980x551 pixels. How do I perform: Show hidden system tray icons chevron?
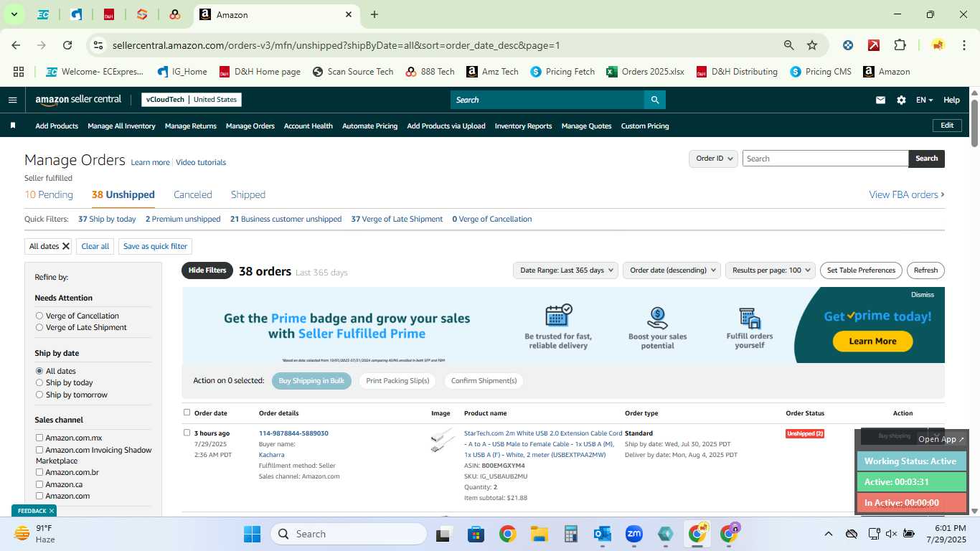click(x=828, y=534)
